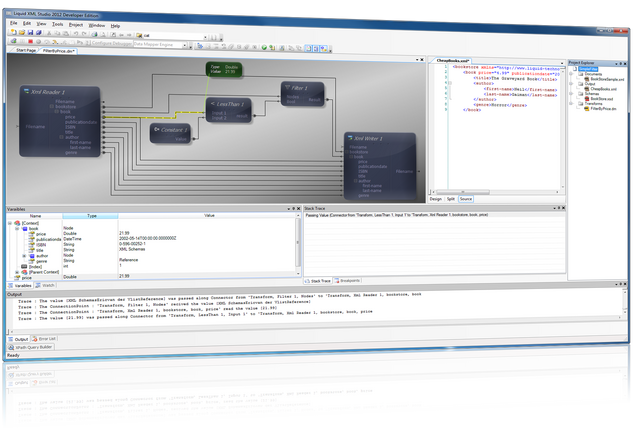Expand the author node in Variables
This screenshot has width=640, height=445.
[24, 256]
